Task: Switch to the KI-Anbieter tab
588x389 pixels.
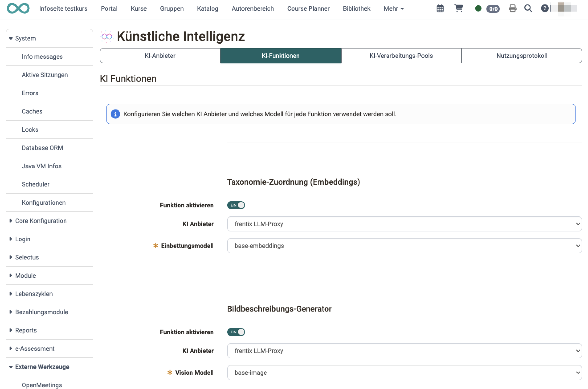Action: tap(160, 56)
